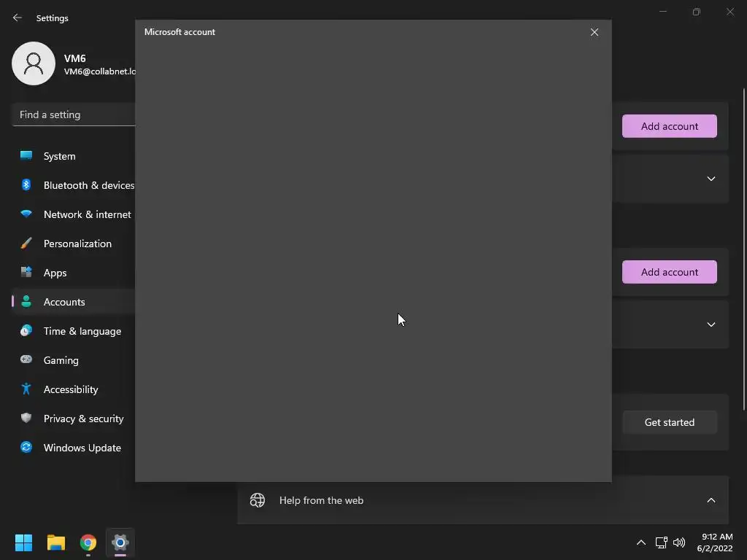The height and width of the screenshot is (560, 747).
Task: Click the Settings gear in taskbar
Action: pyautogui.click(x=120, y=542)
